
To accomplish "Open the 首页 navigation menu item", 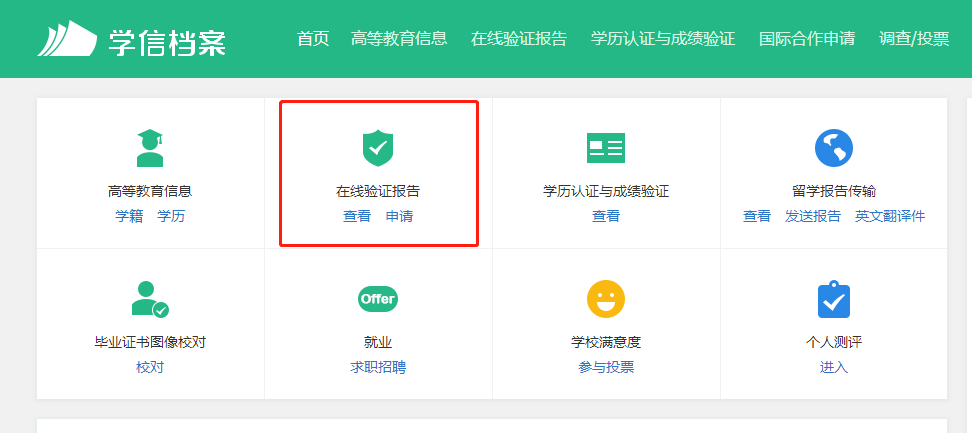I will [313, 39].
